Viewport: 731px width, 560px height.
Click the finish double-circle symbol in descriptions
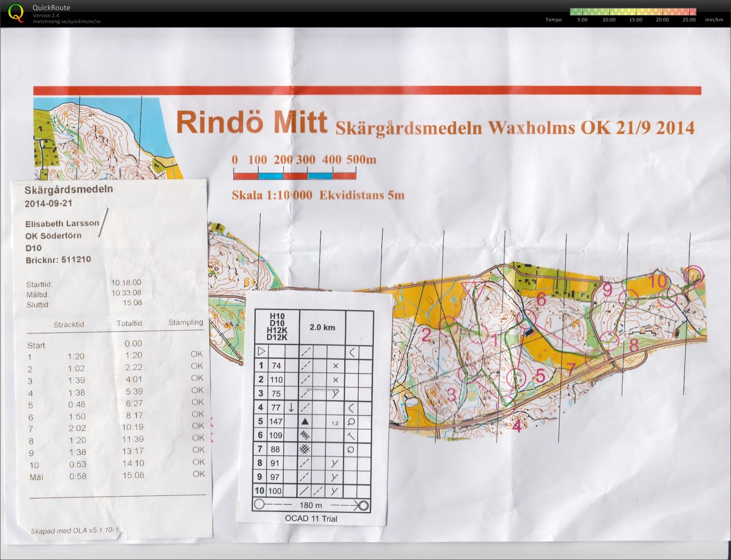[364, 506]
